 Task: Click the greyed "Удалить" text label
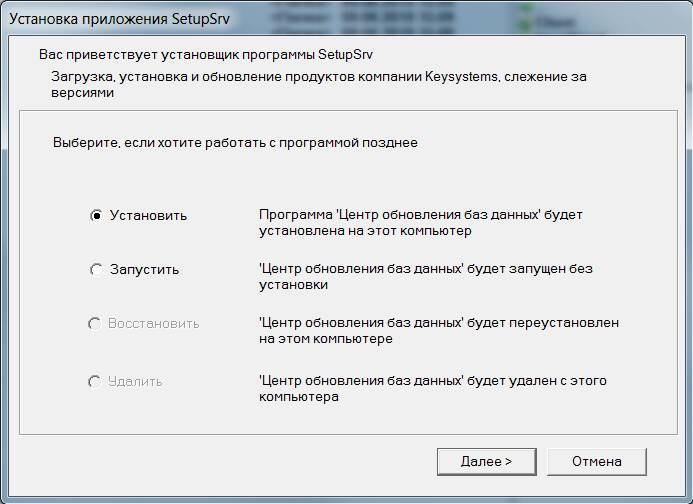136,381
